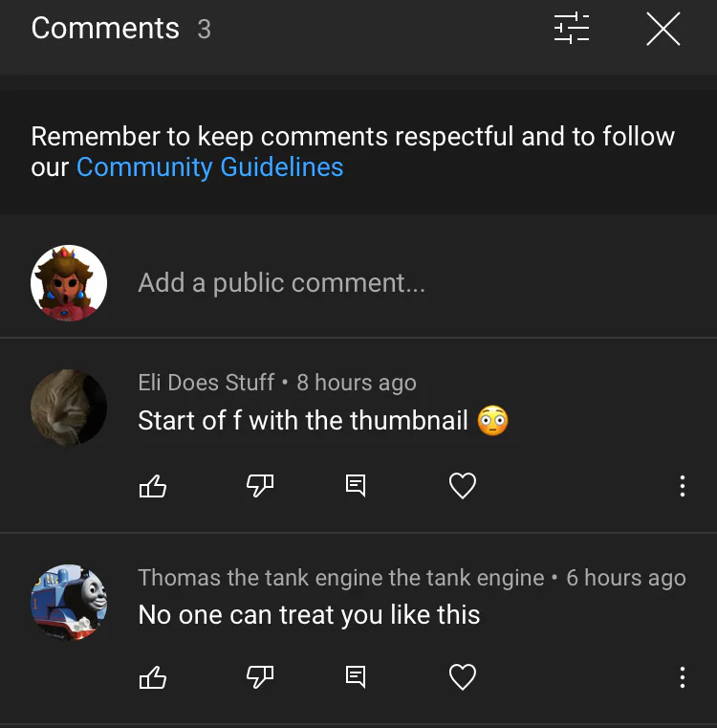This screenshot has height=728, width=717.
Task: Open Thomas the tank engine channel name
Action: pos(340,578)
